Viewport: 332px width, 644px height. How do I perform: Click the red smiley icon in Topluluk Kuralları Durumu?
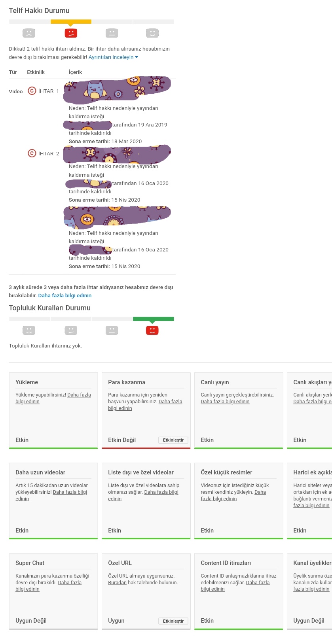coord(152,330)
